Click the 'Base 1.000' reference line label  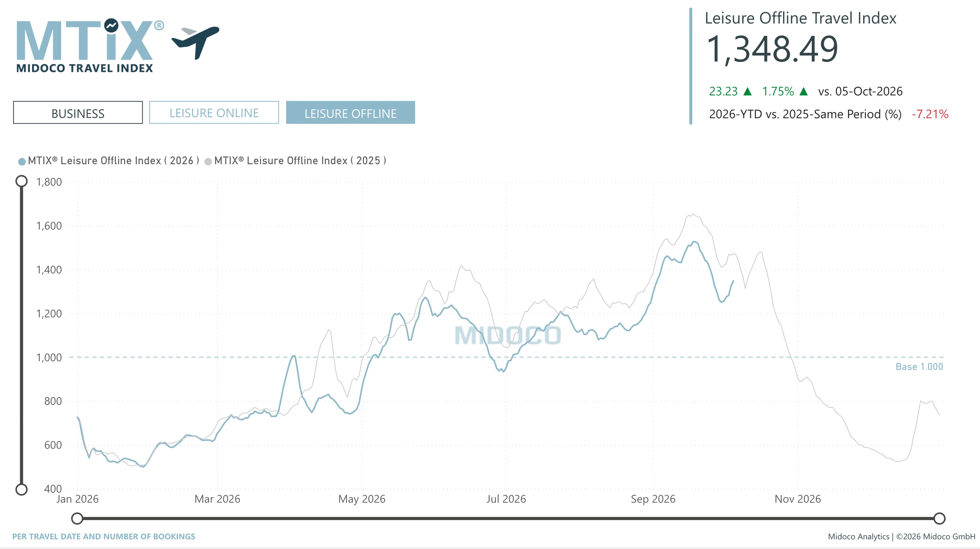(x=919, y=367)
